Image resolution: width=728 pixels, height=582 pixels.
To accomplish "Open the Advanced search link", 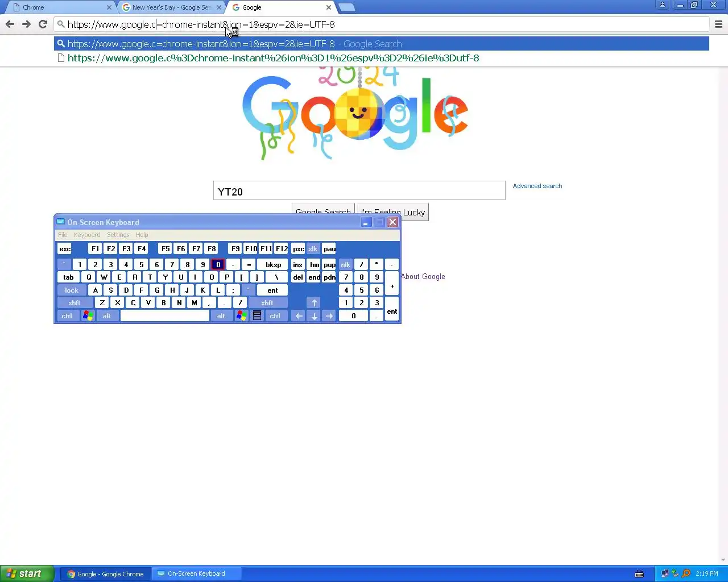I will pos(537,186).
